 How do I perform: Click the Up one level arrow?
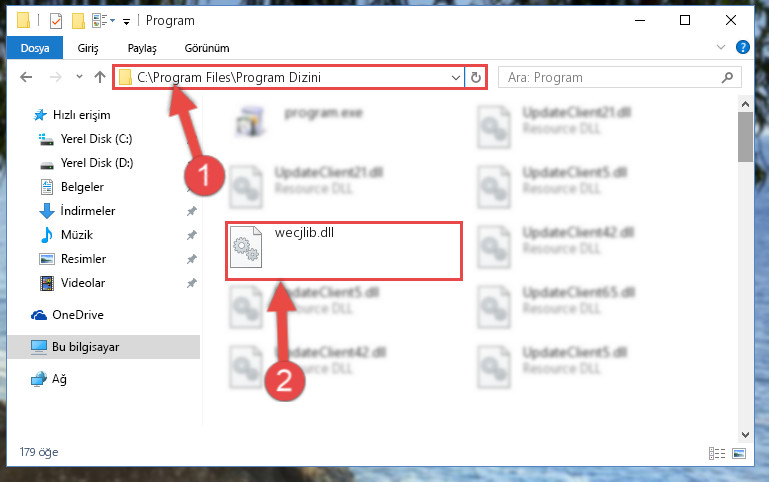pos(100,77)
